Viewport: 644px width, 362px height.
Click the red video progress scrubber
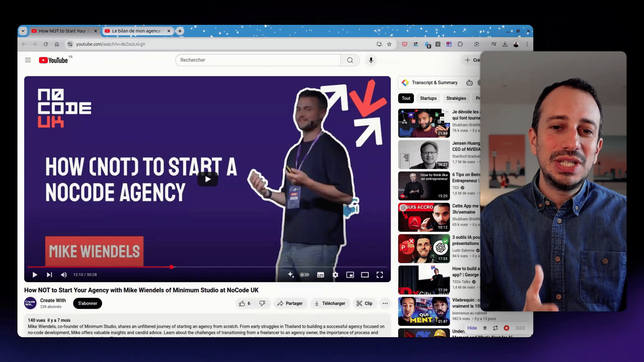[x=171, y=267]
